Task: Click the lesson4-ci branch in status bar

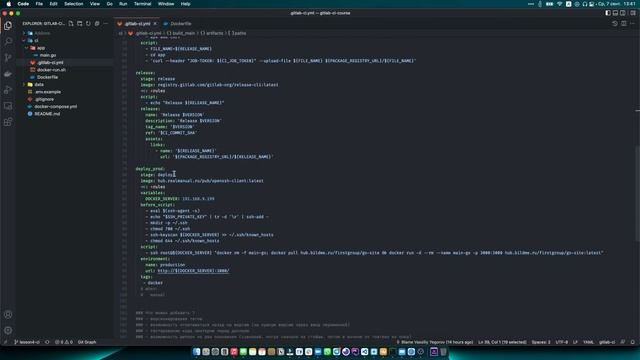Action: pos(27,342)
